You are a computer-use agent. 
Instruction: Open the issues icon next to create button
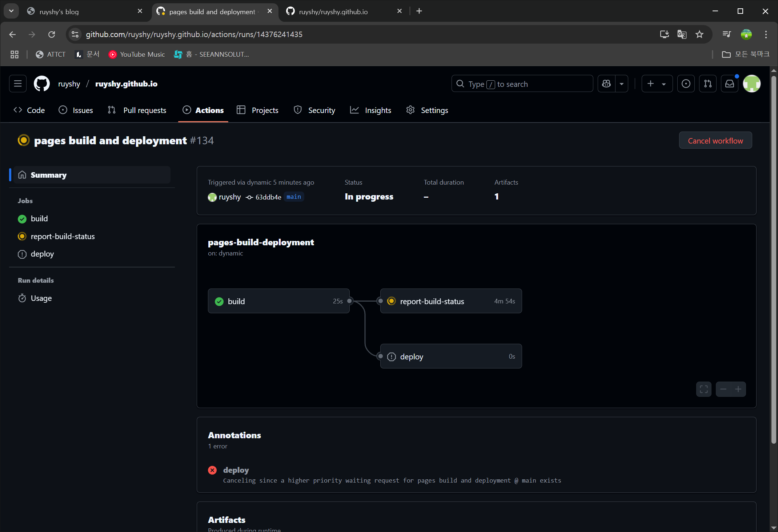coord(686,84)
